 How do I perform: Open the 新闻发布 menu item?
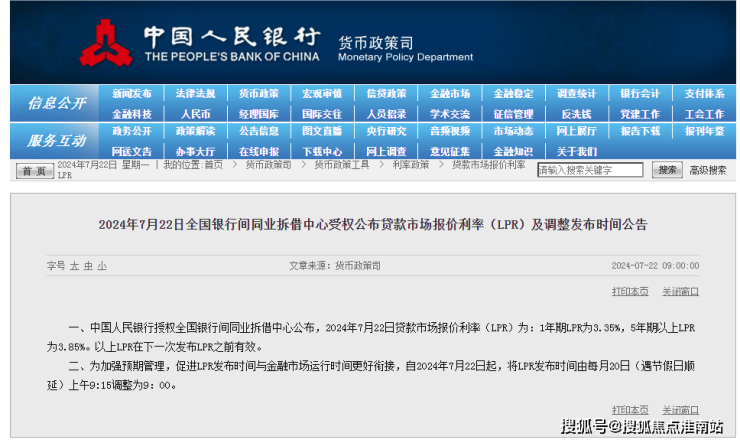click(131, 94)
